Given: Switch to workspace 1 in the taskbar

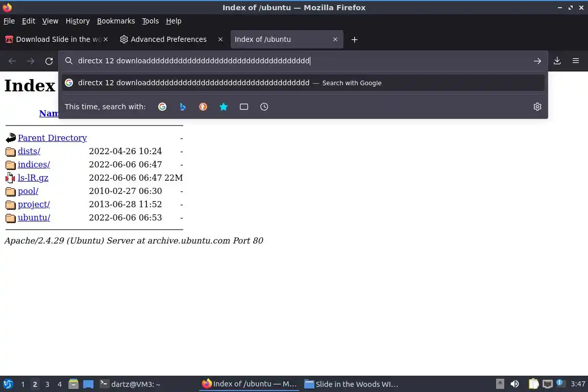Looking at the screenshot, I should click(23, 384).
